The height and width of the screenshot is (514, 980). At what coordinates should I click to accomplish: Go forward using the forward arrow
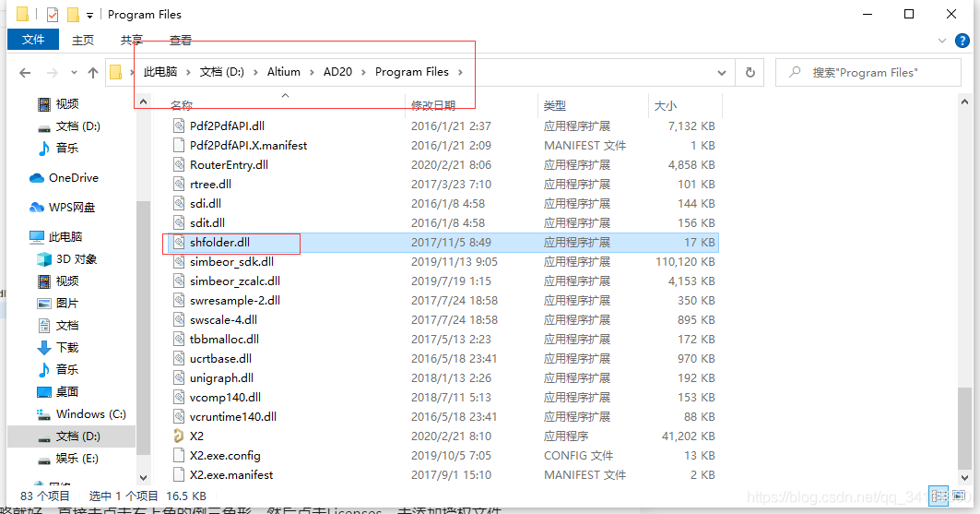pos(53,73)
